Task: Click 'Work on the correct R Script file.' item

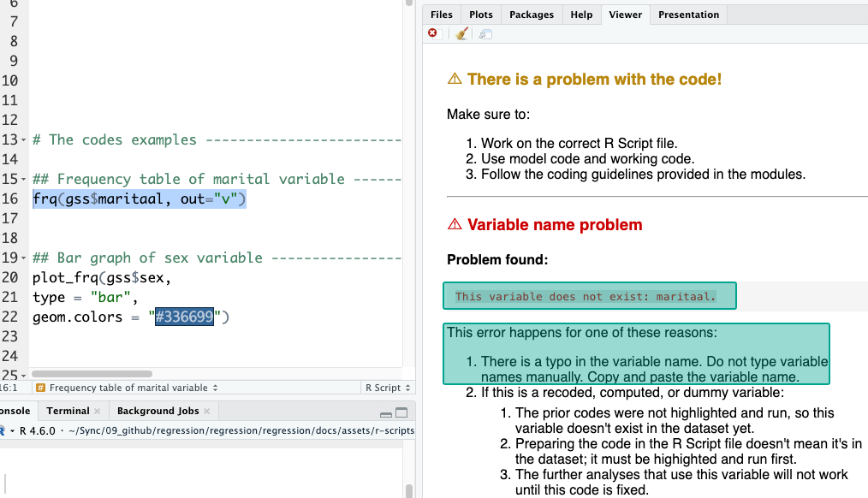Action: click(x=579, y=143)
